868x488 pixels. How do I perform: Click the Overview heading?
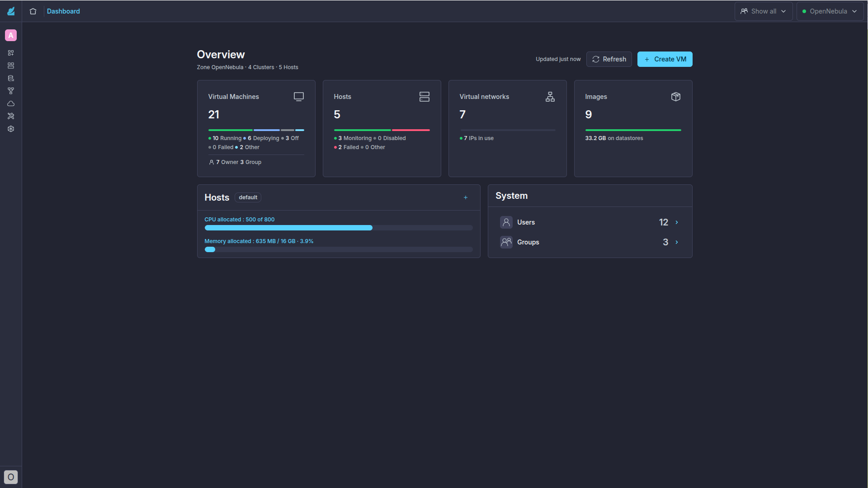pyautogui.click(x=221, y=55)
